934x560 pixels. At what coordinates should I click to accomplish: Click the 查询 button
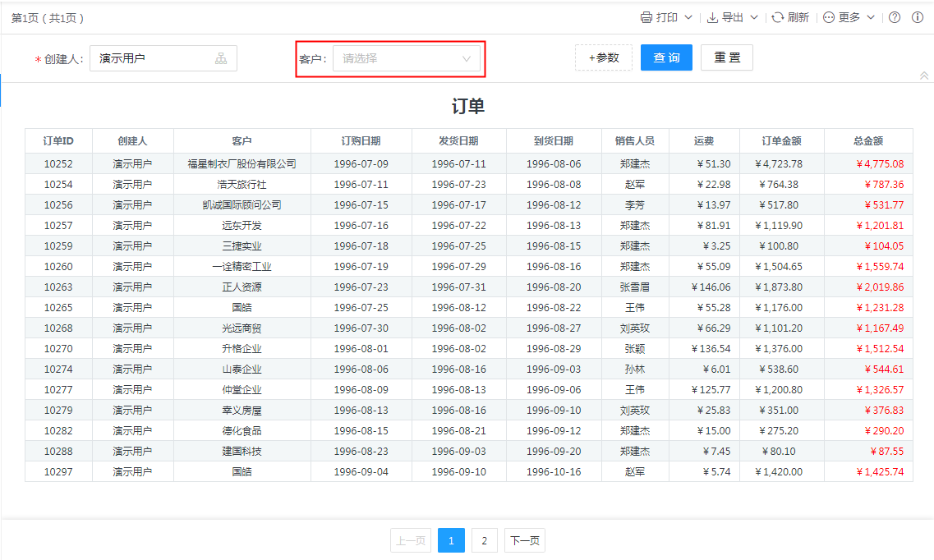tap(666, 57)
